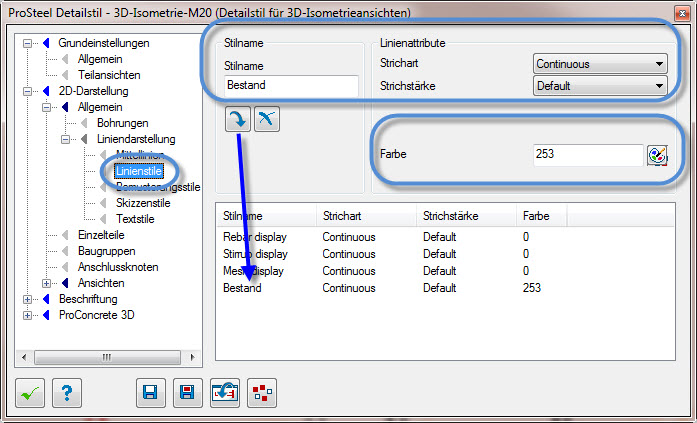
Task: Select the Grundeinstellungen tree item label
Action: 104,43
